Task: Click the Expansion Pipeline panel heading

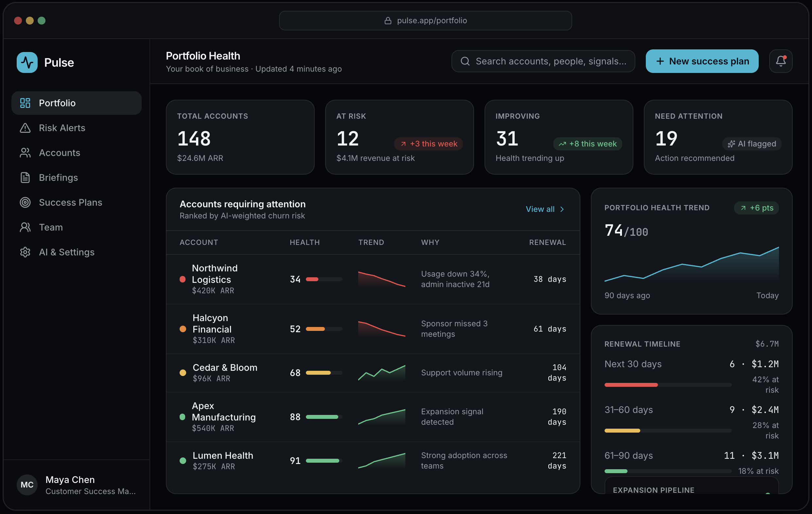Action: click(654, 490)
